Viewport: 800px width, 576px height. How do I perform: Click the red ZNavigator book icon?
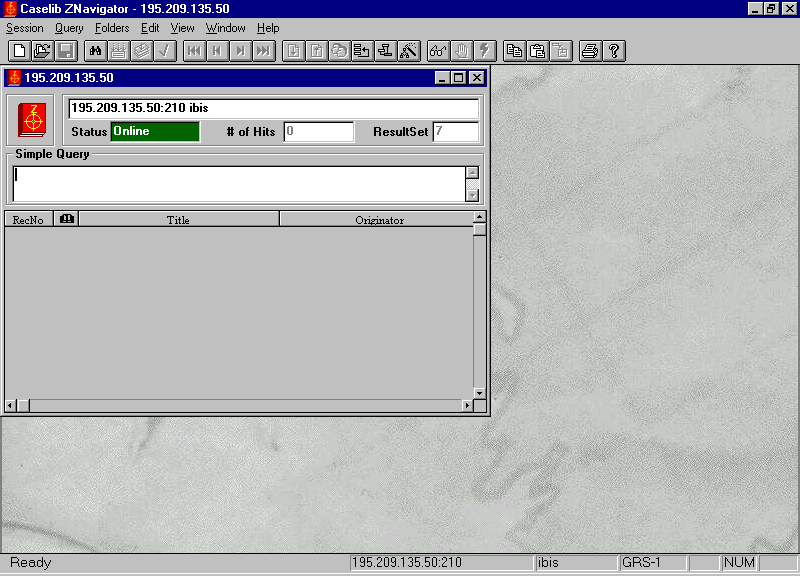click(31, 120)
